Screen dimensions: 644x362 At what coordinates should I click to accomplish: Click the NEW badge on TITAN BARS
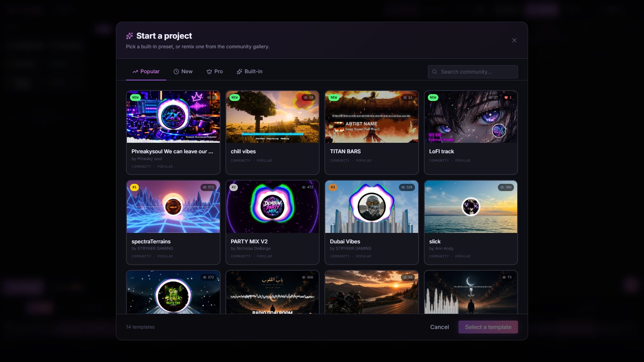(334, 97)
